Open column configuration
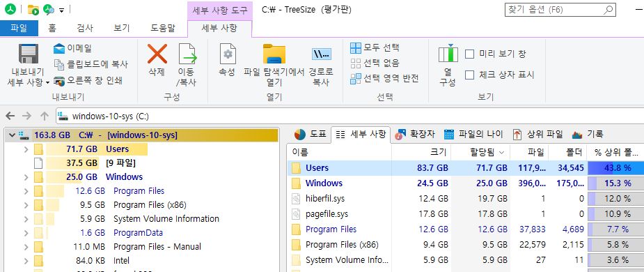The height and width of the screenshot is (272, 644). pos(448,65)
